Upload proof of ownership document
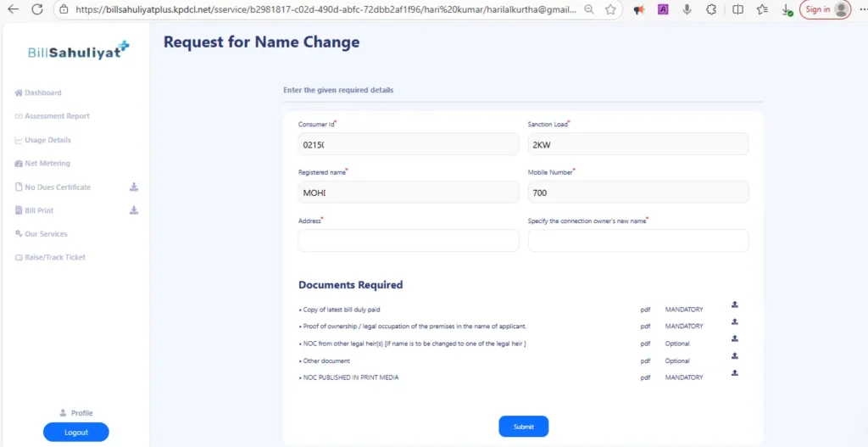The width and height of the screenshot is (868, 447). [x=735, y=321]
